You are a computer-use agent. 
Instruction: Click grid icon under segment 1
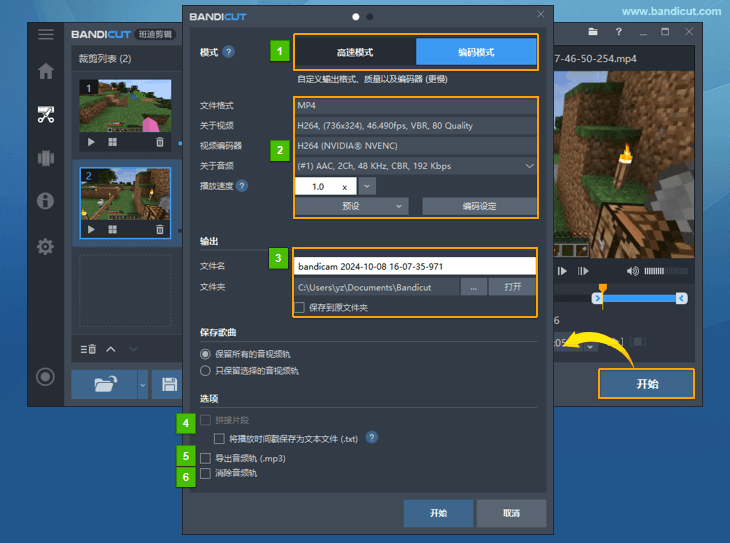pyautogui.click(x=112, y=142)
